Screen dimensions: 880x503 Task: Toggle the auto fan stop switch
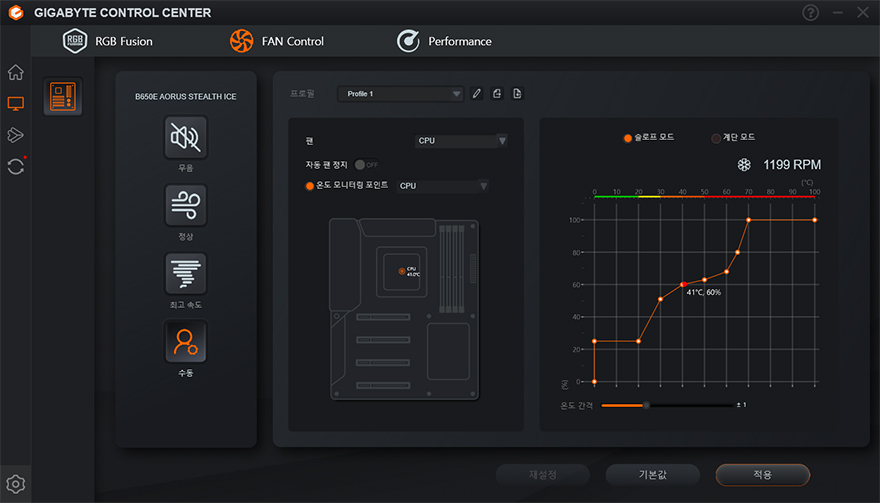point(366,164)
